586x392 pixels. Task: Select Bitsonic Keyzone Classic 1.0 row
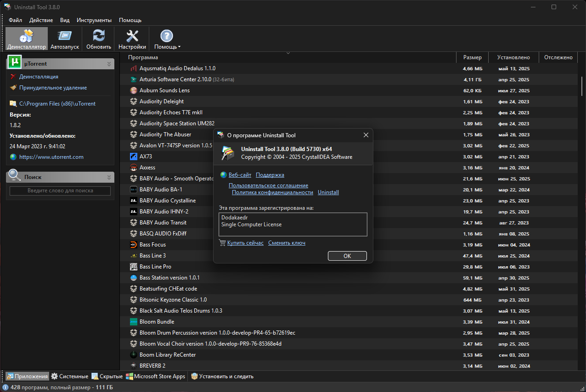[349, 300]
